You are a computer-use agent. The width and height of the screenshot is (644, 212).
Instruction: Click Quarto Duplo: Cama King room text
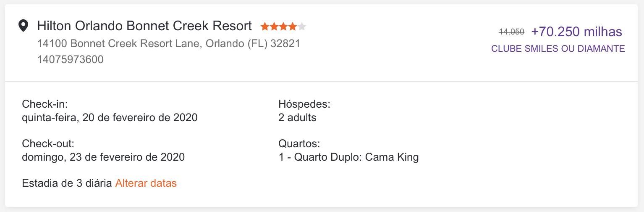356,157
